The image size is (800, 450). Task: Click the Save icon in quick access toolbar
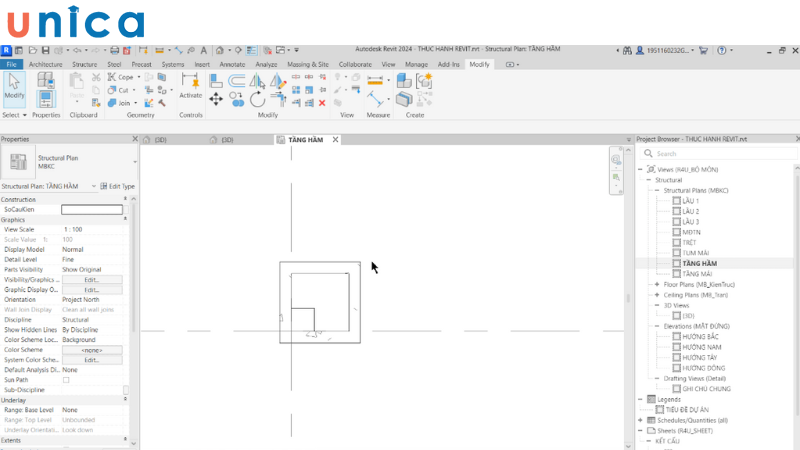(x=45, y=50)
